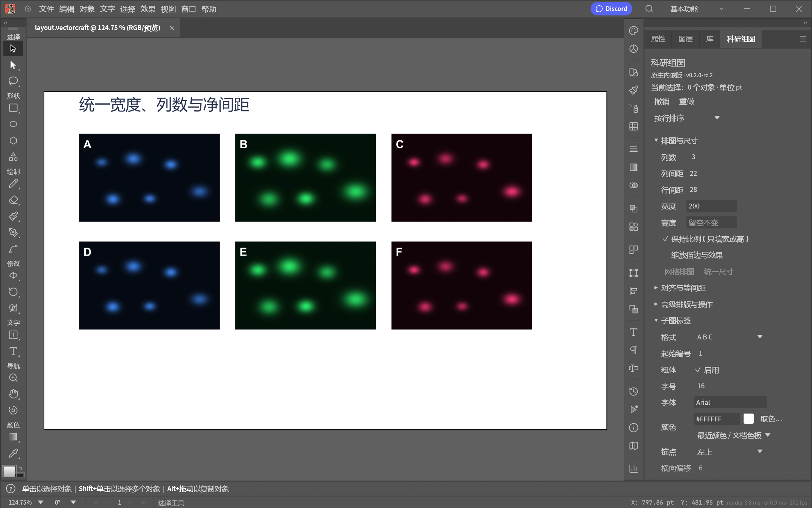Switch to the 属性 tab
812x508 pixels.
(x=658, y=39)
